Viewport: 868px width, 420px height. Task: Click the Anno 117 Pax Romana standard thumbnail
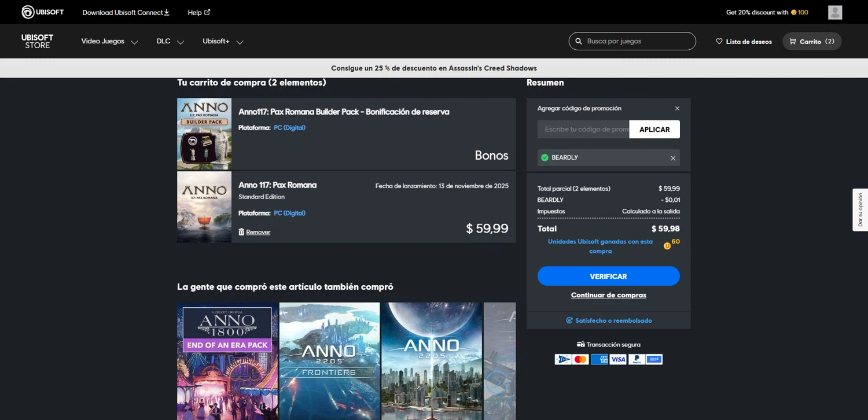[x=204, y=207]
